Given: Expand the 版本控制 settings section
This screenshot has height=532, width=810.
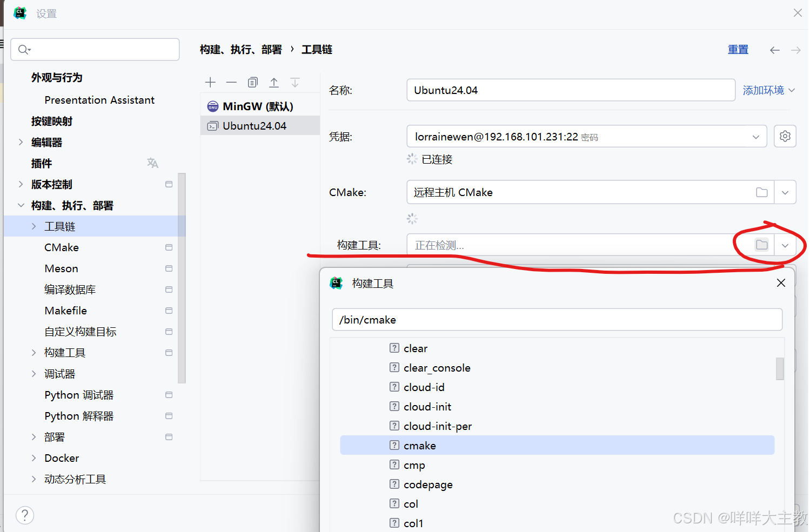Looking at the screenshot, I should pos(21,184).
